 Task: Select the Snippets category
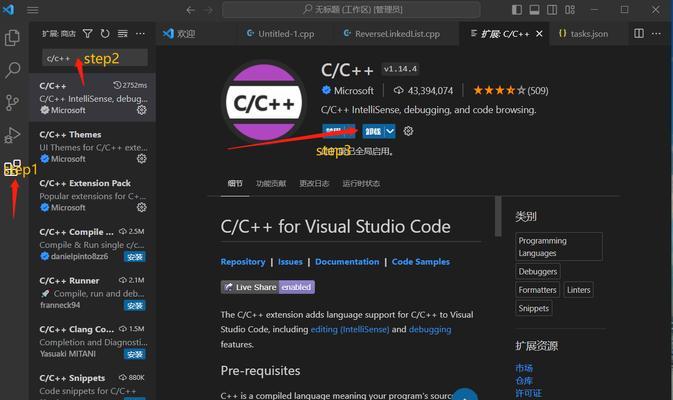coord(534,308)
